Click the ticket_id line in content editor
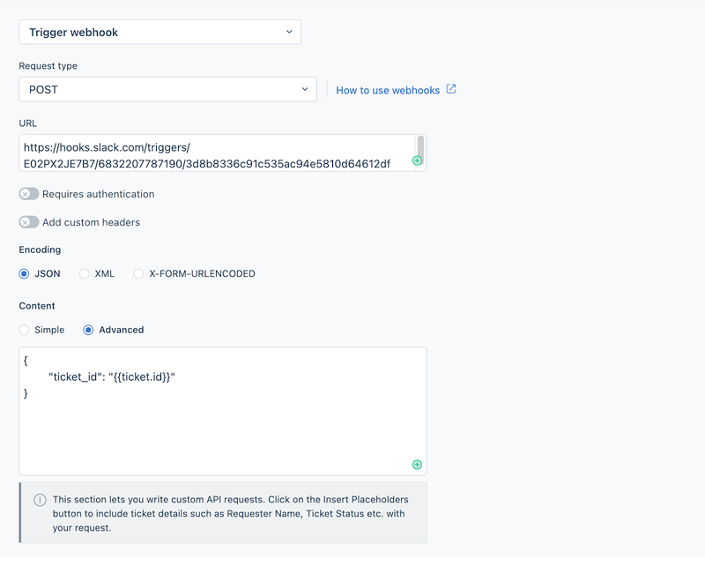This screenshot has width=705, height=588. [118, 377]
